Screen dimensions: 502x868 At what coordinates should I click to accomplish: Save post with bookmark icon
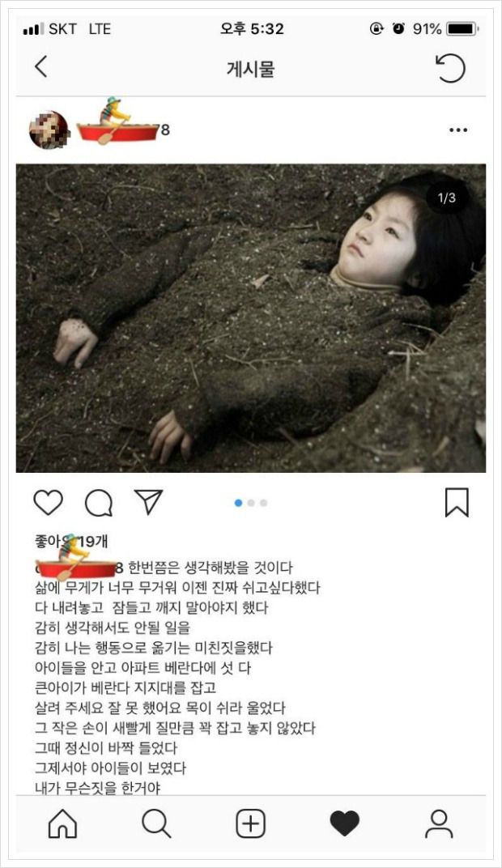pos(457,503)
